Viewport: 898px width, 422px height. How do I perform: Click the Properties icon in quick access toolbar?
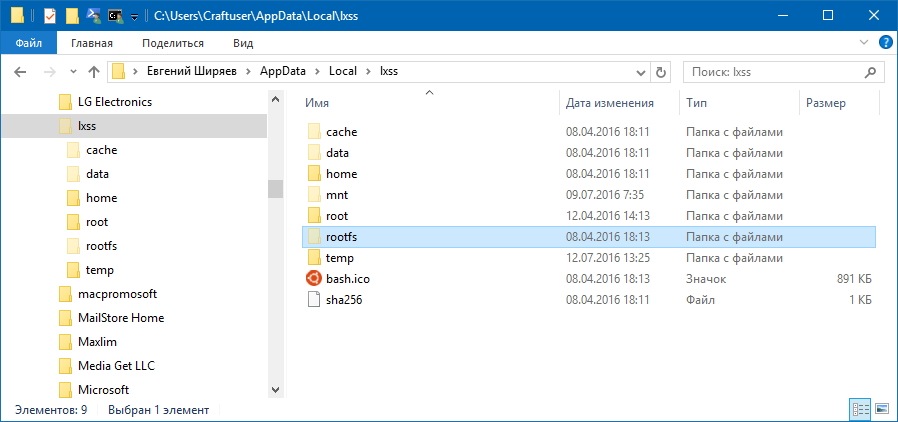coord(49,15)
